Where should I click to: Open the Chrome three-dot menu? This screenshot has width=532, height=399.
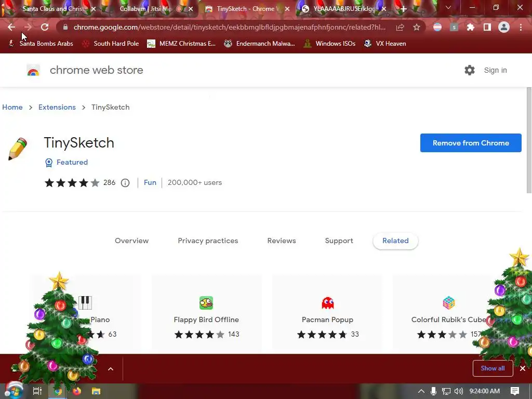click(x=521, y=27)
